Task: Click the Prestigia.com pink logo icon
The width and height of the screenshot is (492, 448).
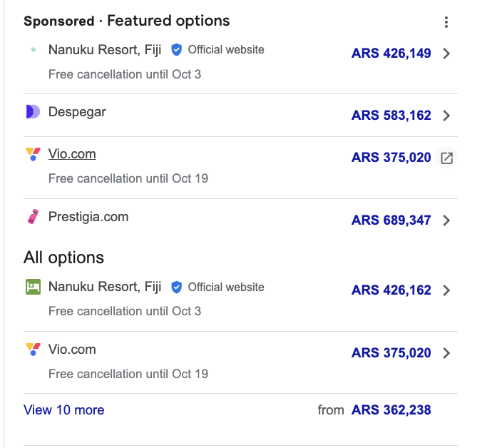Action: click(x=33, y=217)
